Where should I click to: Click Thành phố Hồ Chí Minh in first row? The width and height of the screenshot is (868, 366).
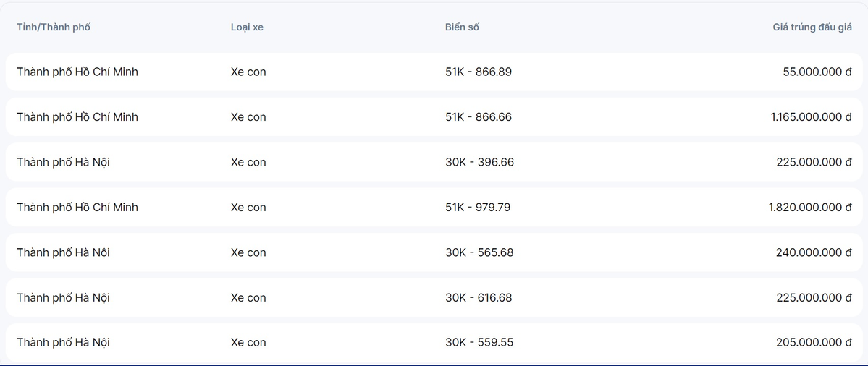pos(77,72)
